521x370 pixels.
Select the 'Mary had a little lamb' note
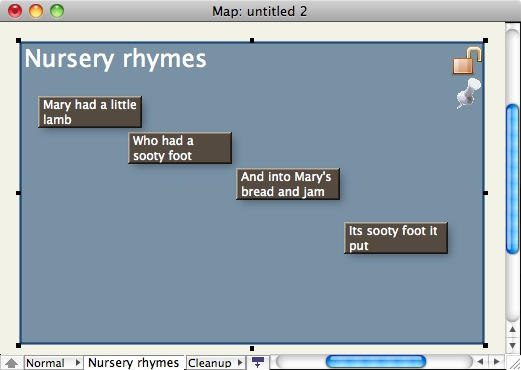pyautogui.click(x=90, y=112)
